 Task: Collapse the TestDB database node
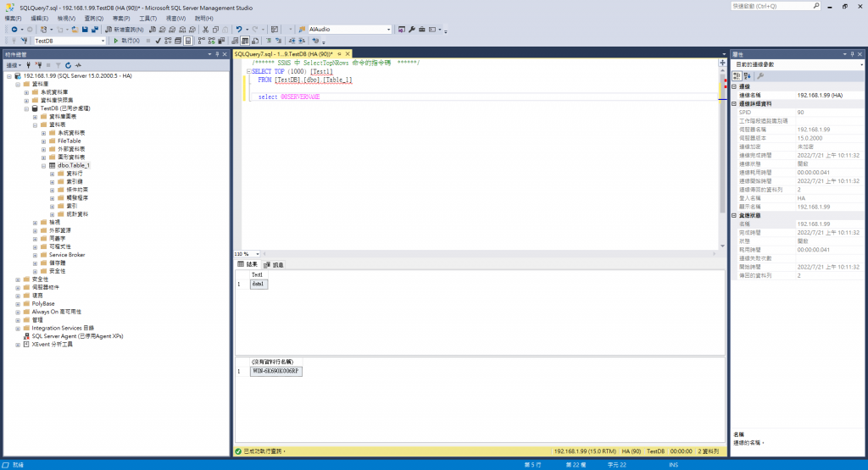[26, 109]
